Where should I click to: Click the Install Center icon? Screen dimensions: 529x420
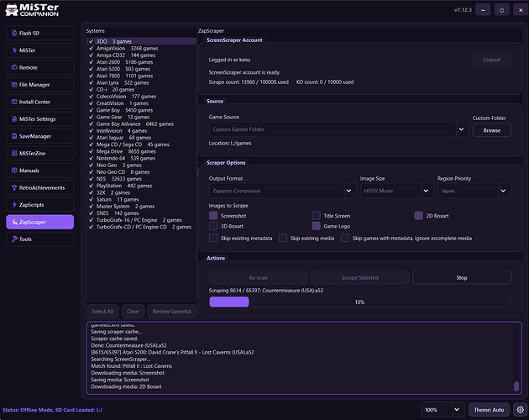coord(14,102)
